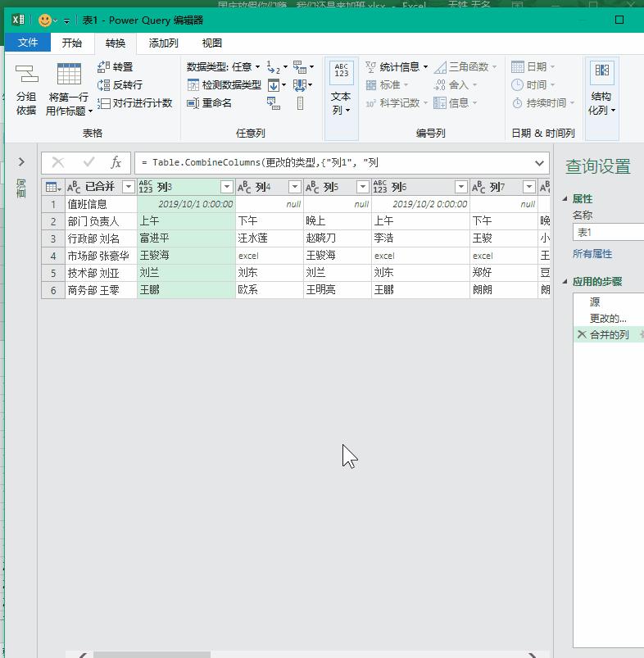Switch to the Home (开始) tab
Image resolution: width=644 pixels, height=658 pixels.
[72, 43]
